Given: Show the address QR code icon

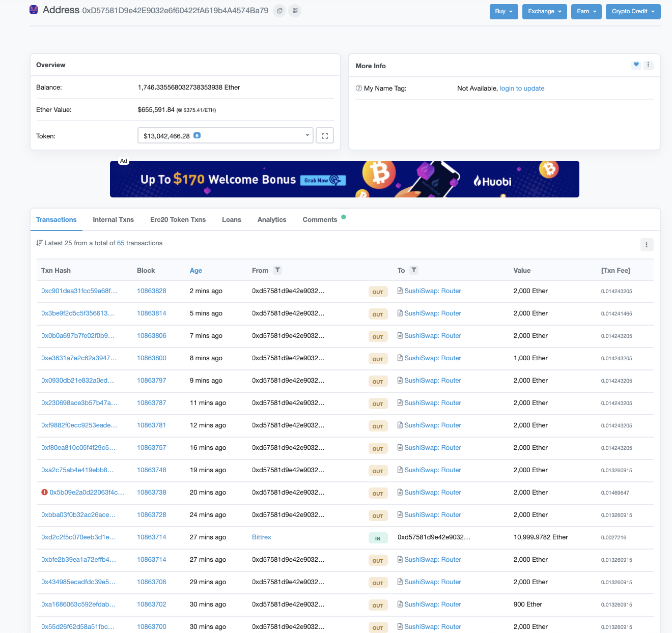Looking at the screenshot, I should pos(295,11).
